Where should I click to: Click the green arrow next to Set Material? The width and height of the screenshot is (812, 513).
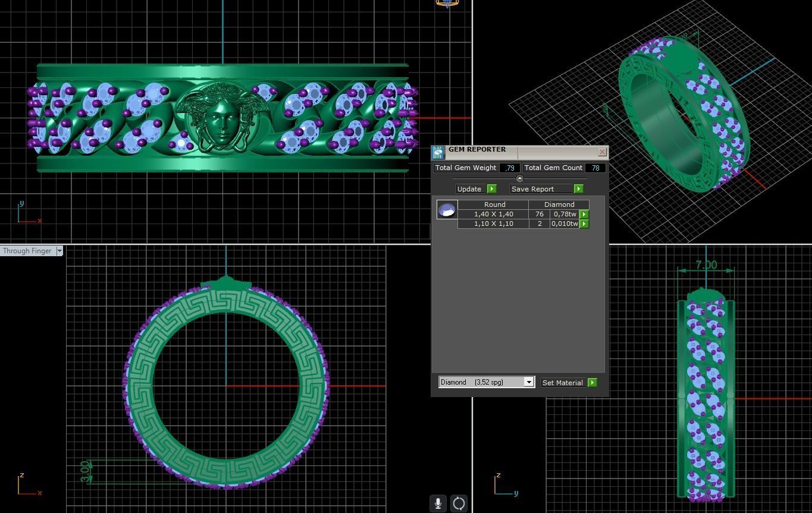click(x=592, y=383)
